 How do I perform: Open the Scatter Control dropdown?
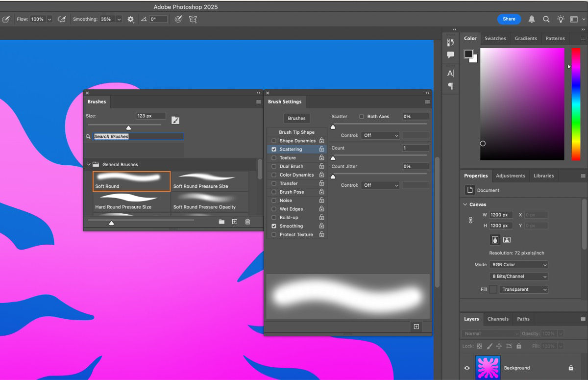coord(380,135)
